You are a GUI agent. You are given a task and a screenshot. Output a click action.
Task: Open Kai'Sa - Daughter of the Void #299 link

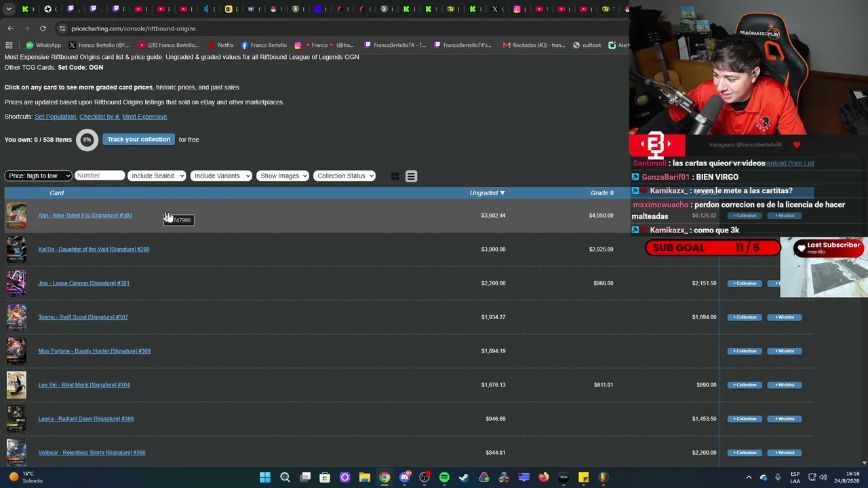94,249
